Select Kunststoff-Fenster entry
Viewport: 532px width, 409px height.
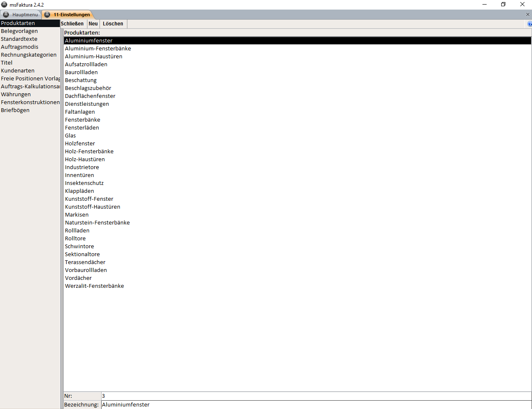[x=298, y=199]
